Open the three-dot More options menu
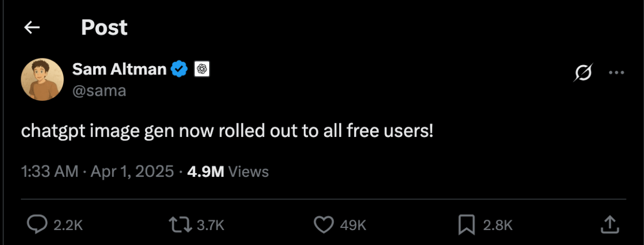644x245 pixels. point(616,73)
